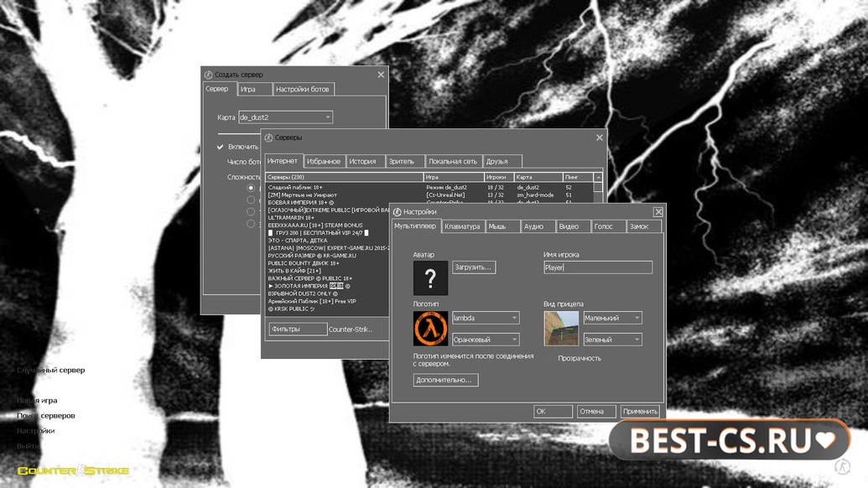Viewport: 868px width, 488px height.
Task: Switch to the Мышь tab
Action: tap(502, 226)
